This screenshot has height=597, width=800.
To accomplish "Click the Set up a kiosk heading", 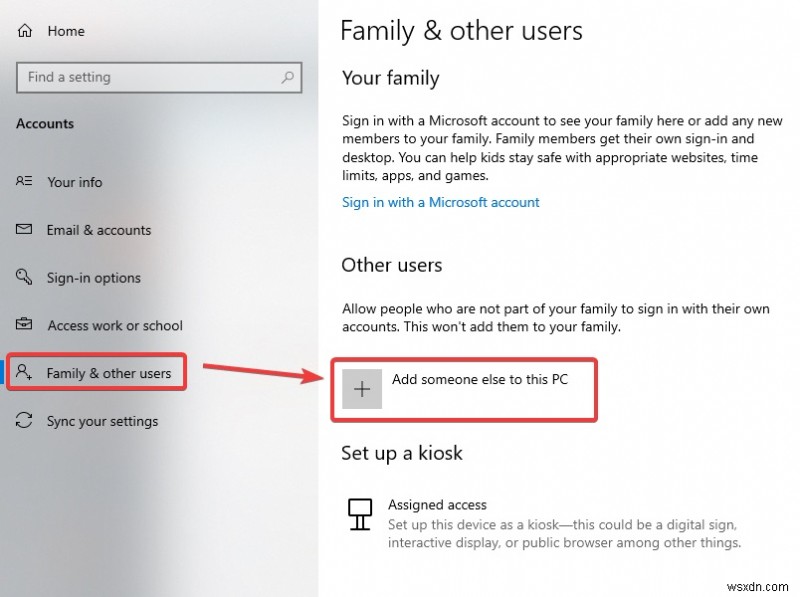I will [x=402, y=453].
